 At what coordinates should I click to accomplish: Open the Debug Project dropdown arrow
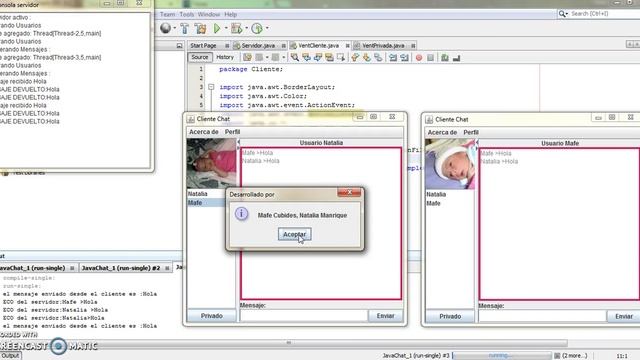point(246,28)
